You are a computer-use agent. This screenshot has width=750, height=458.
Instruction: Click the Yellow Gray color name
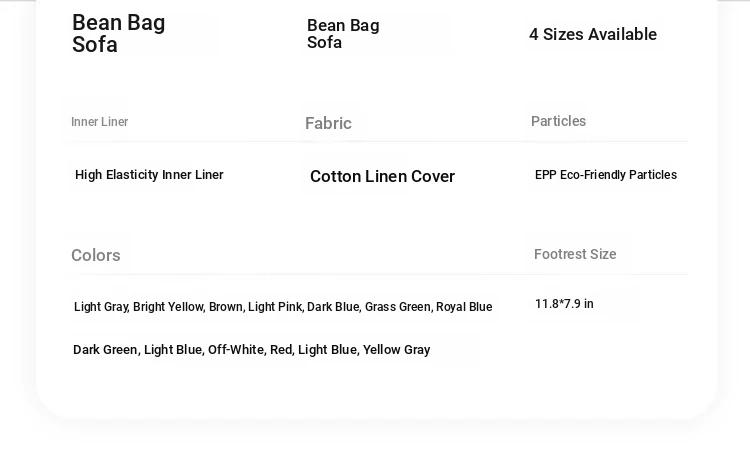[x=396, y=350]
